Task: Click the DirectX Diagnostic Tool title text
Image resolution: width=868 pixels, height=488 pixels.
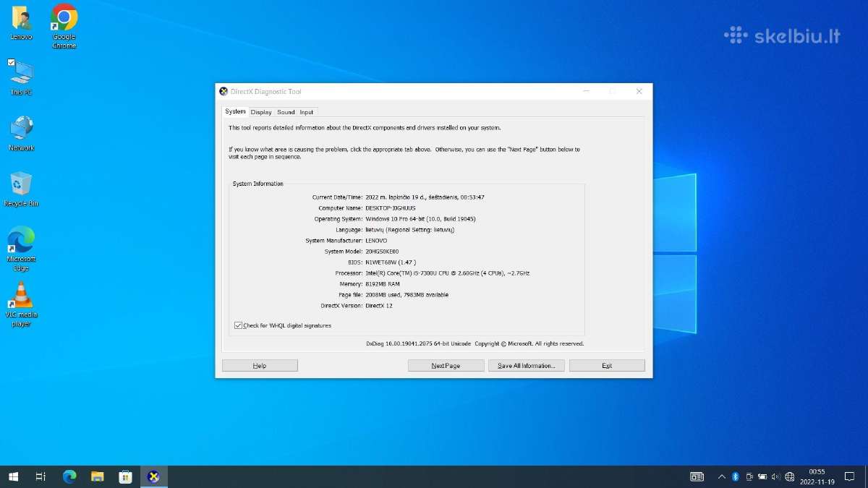Action: click(265, 92)
